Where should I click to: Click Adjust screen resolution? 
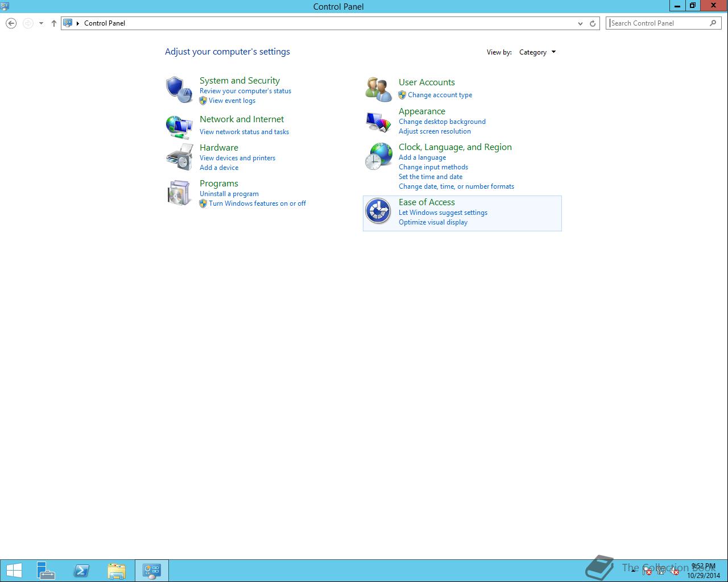pos(435,131)
